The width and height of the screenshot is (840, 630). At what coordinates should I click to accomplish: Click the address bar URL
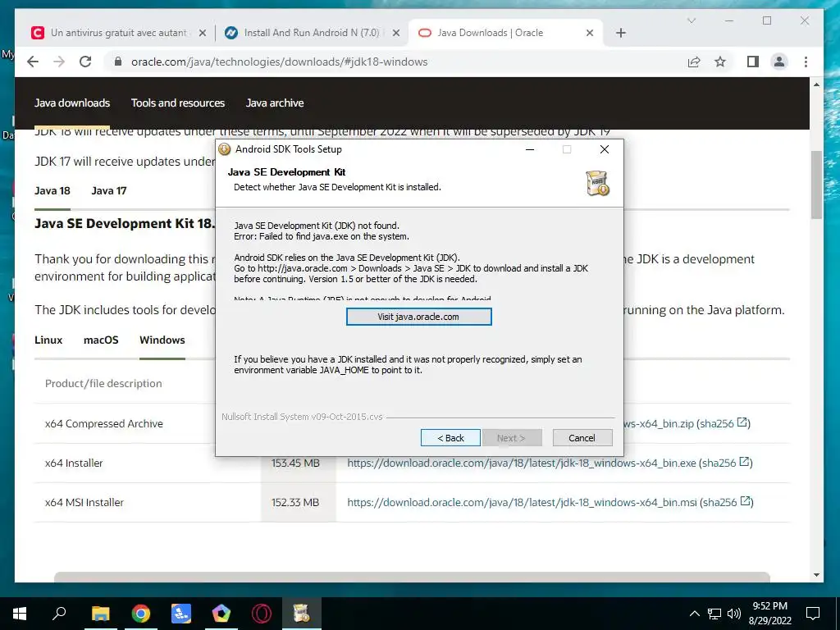[279, 62]
